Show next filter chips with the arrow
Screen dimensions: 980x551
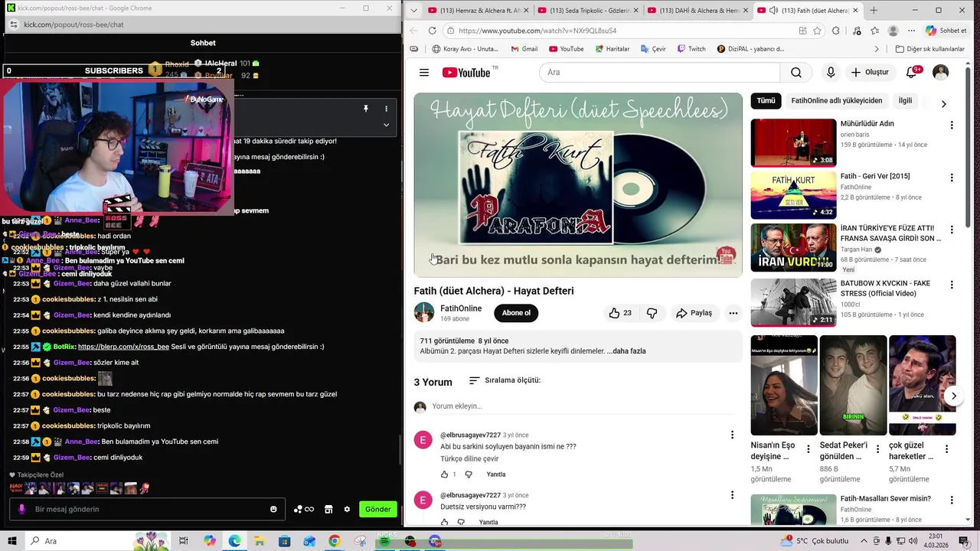tap(943, 103)
